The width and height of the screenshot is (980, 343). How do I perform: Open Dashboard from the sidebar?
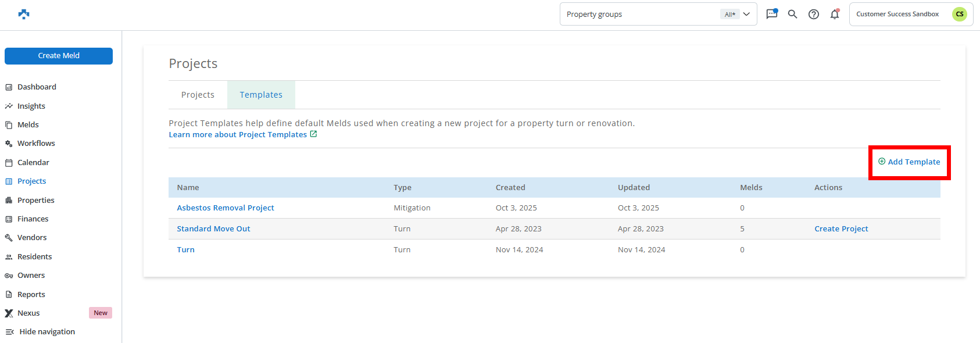click(x=37, y=87)
